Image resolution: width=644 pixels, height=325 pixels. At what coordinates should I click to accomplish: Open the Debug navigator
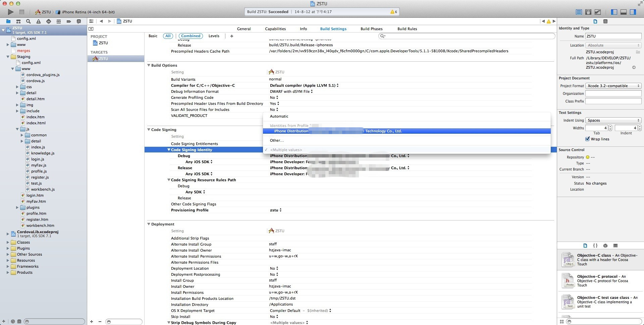coord(59,21)
